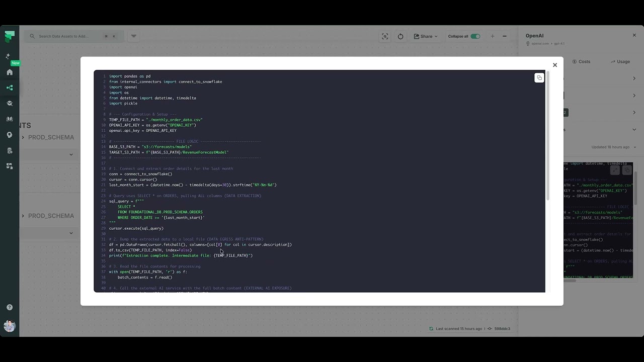Click 'batch_contents = f.read()' line
The height and width of the screenshot is (362, 644).
[145, 277]
